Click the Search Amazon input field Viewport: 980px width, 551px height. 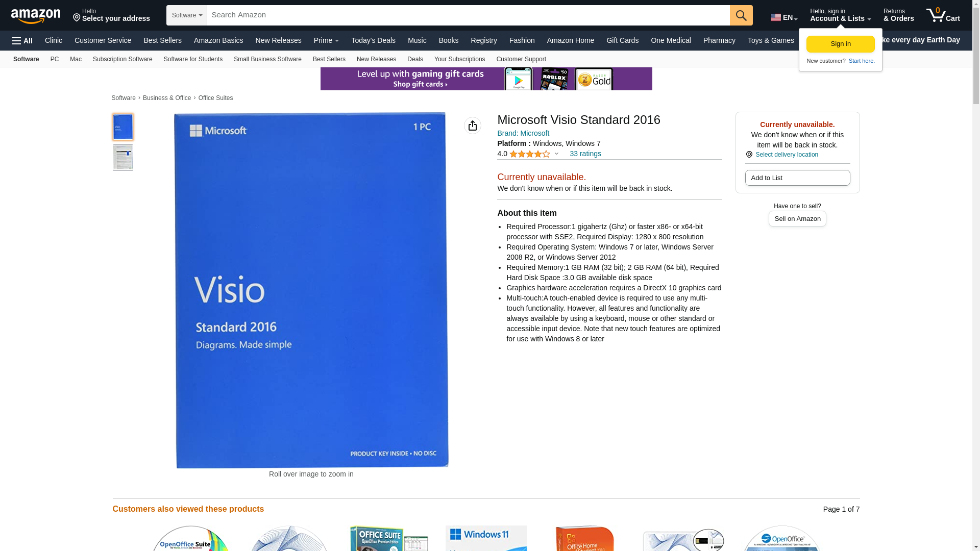(468, 15)
